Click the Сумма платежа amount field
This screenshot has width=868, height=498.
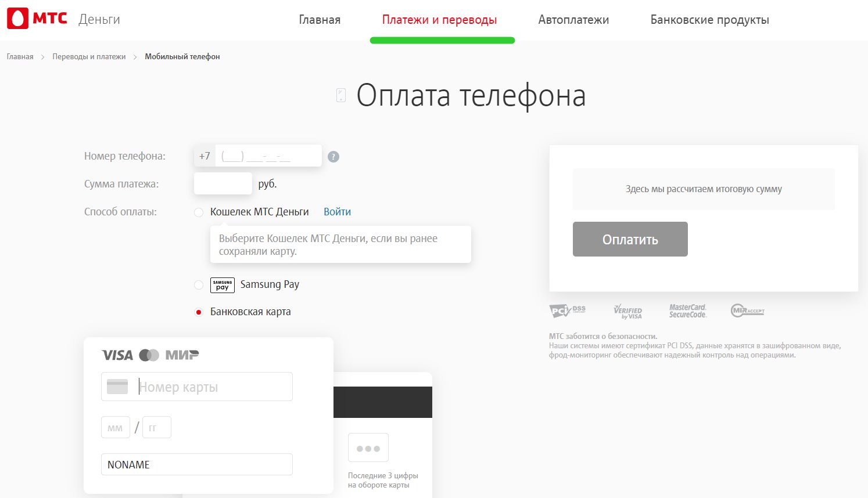click(223, 184)
